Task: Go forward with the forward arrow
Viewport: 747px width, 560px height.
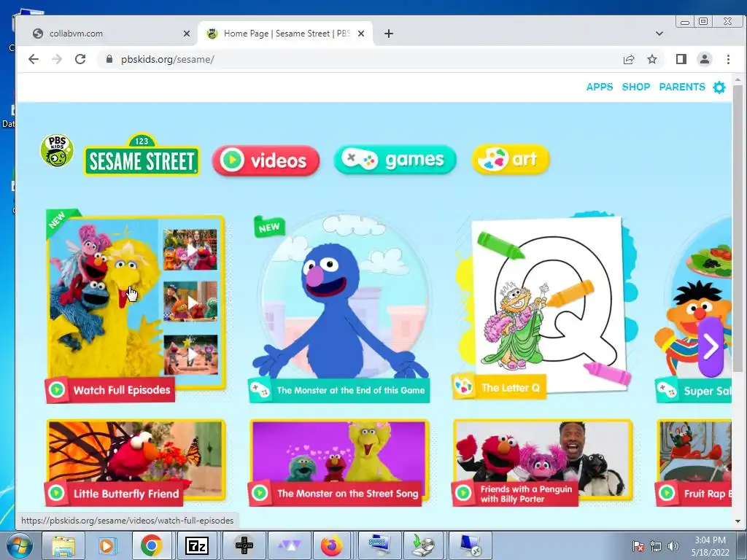Action: point(57,59)
